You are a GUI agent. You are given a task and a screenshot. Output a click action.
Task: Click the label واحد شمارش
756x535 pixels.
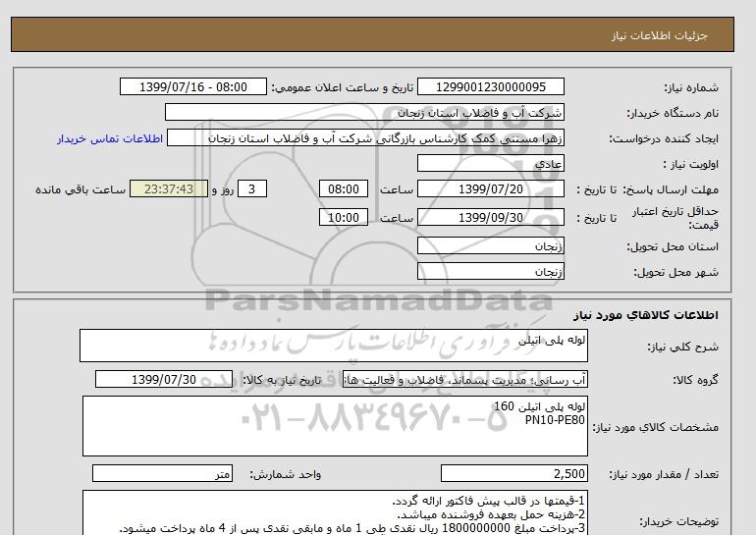(x=285, y=475)
